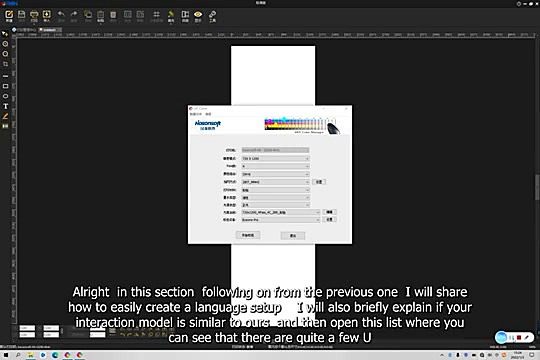Click the taskbar search magnifier icon
Image resolution: width=540 pixels, height=360 pixels.
[18, 355]
